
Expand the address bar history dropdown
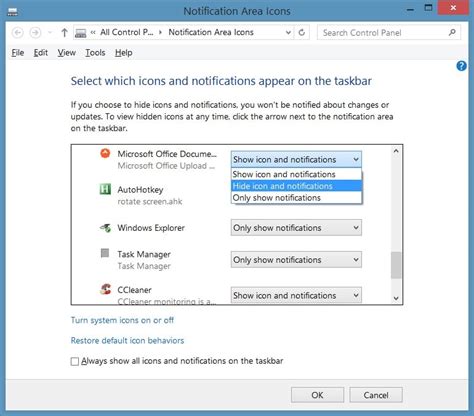coord(288,33)
